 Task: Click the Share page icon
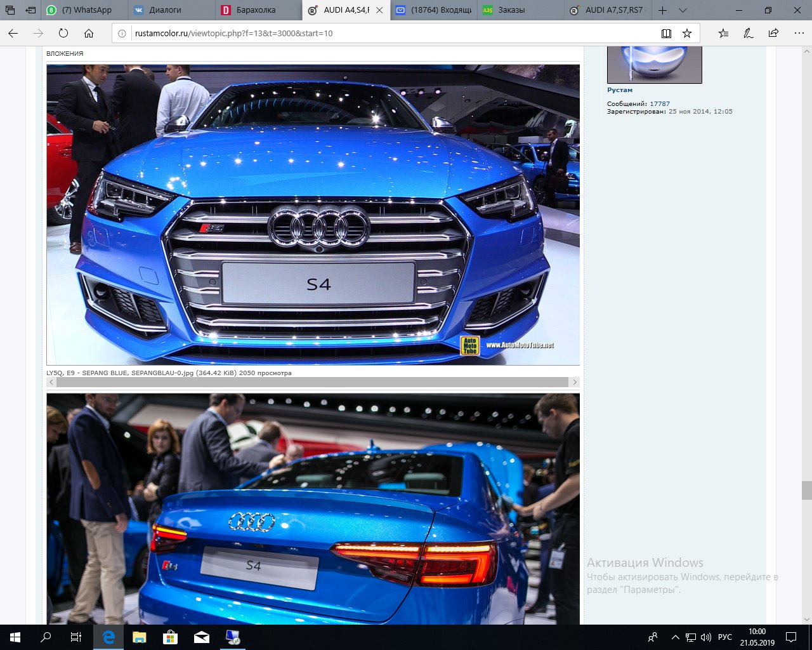[773, 34]
